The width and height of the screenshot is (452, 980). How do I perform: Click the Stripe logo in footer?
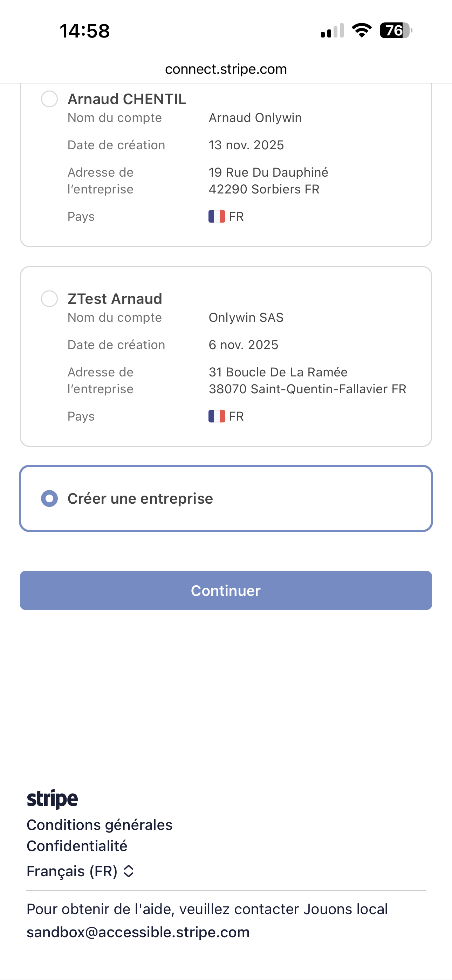coord(52,799)
